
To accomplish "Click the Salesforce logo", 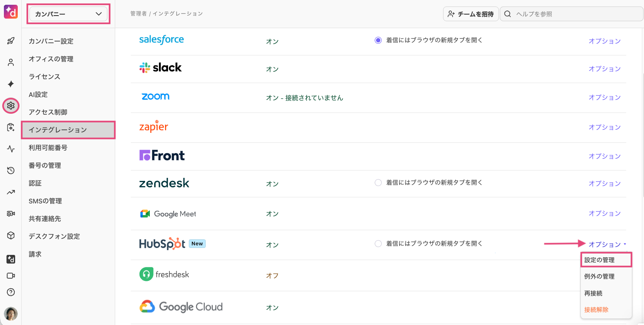I will click(x=161, y=39).
